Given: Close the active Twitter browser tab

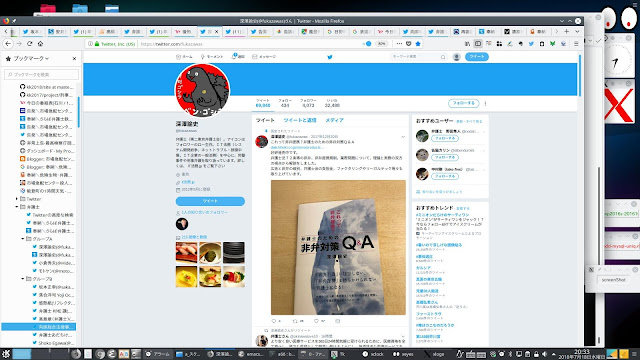Looking at the screenshot, I should coord(217,31).
